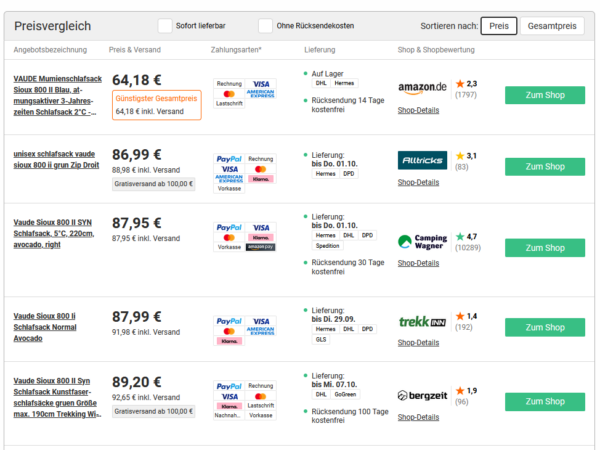Open Zum Shop for Camping Wagner offer
Viewport: 600px width, 450px height.
point(545,248)
